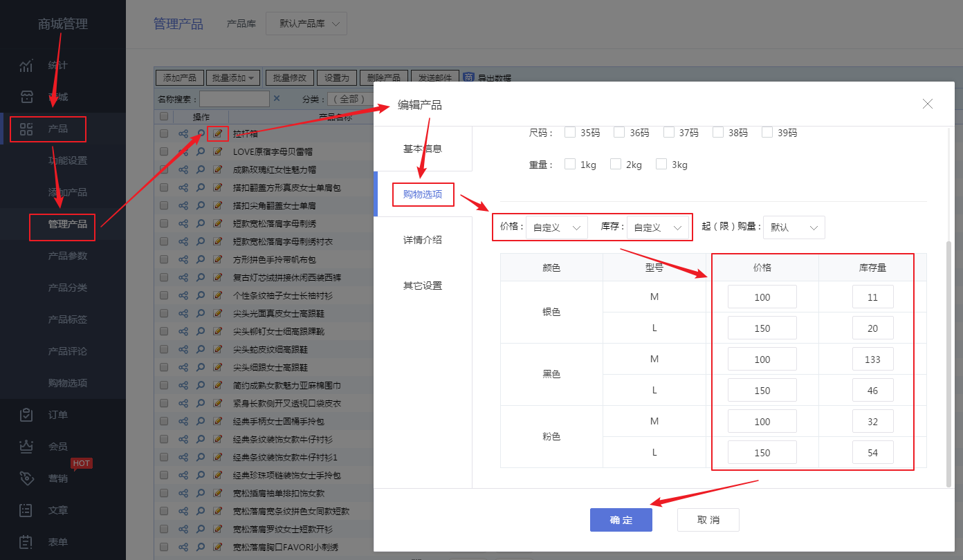Open the 营销 marketing tag icon
The width and height of the screenshot is (963, 560).
[26, 478]
